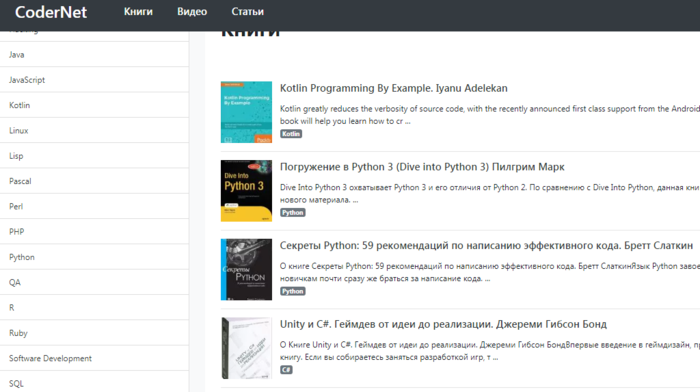
Task: Select the JavaScript category
Action: 94,80
